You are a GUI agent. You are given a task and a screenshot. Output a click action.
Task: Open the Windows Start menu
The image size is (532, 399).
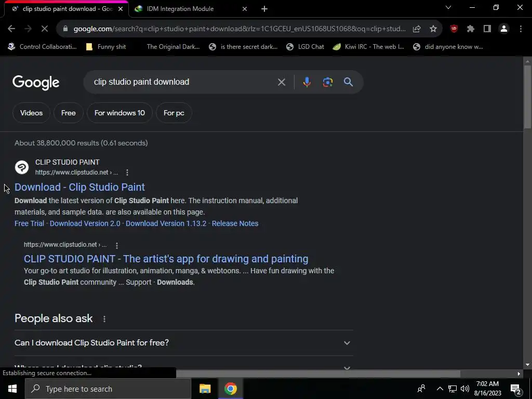pos(12,389)
